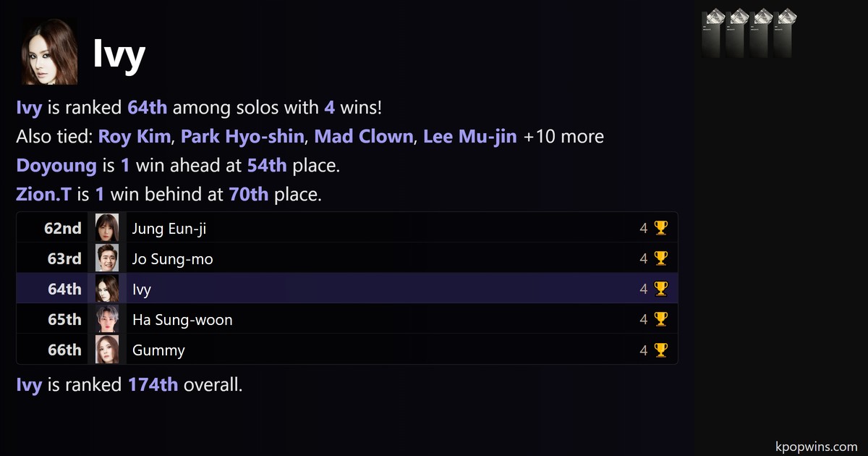This screenshot has height=456, width=868.
Task: Open the kpopwins.com site link
Action: [815, 447]
